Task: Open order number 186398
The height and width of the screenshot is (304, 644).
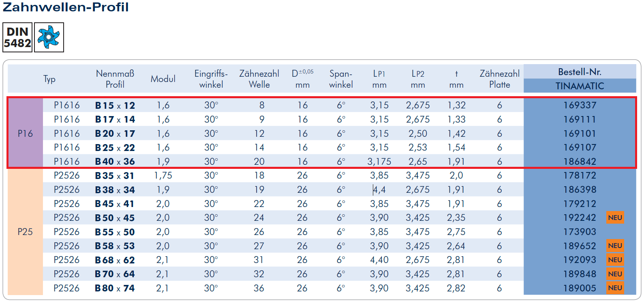Action: pyautogui.click(x=580, y=190)
